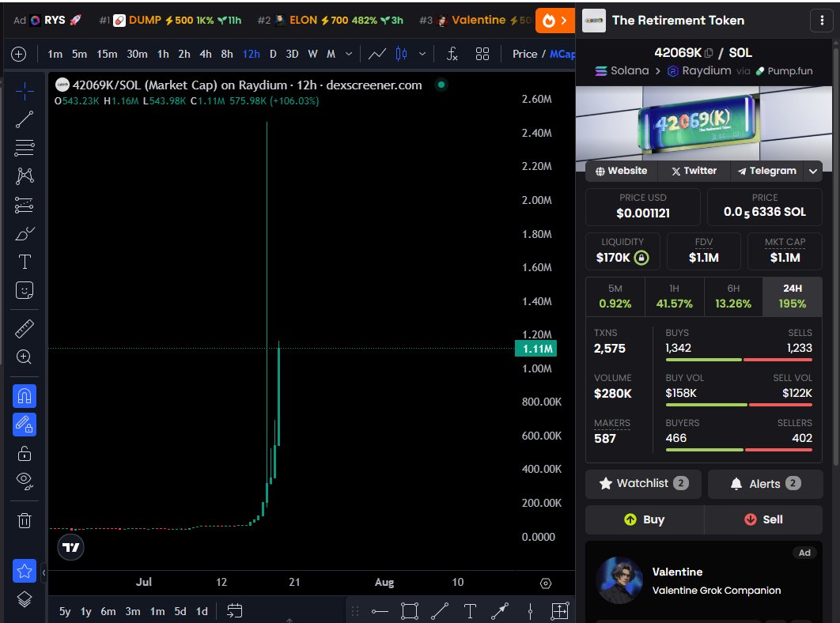Collapse the drawing toolbar side arrow
840x623 pixels.
coord(44,572)
